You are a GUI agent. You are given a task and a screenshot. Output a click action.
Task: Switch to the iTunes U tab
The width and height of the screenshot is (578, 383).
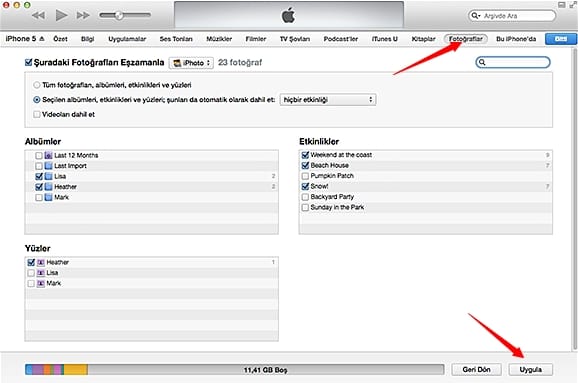pyautogui.click(x=384, y=39)
